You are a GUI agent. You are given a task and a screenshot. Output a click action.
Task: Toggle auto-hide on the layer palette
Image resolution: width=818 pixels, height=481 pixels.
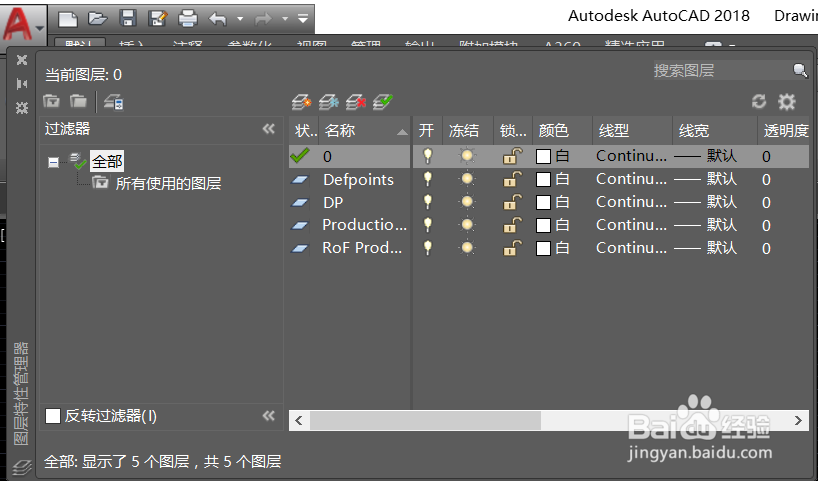(x=21, y=83)
